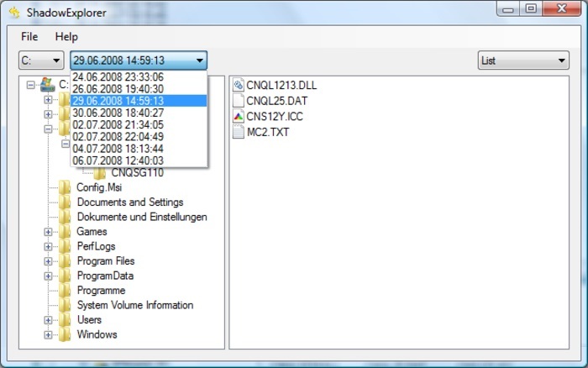Image resolution: width=588 pixels, height=368 pixels.
Task: Click the ShadowExplorer title bar app icon
Action: 14,13
